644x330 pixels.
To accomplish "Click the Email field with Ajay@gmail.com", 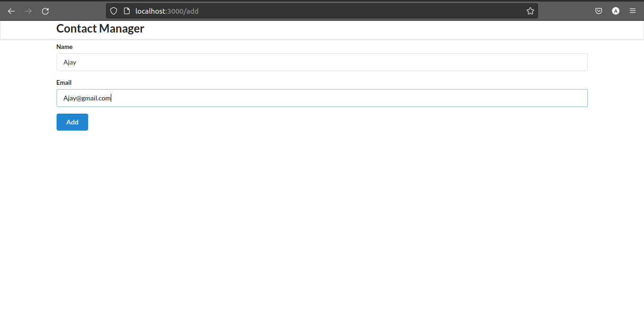I will pyautogui.click(x=322, y=98).
